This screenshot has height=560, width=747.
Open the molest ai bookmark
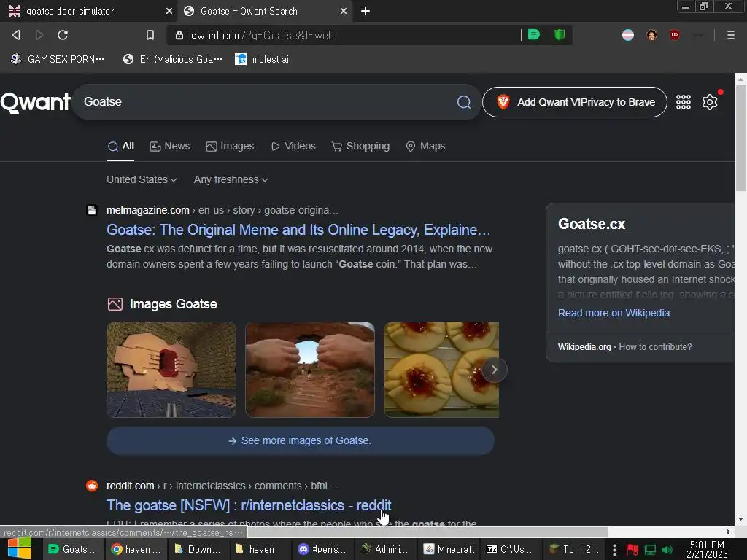(x=262, y=59)
